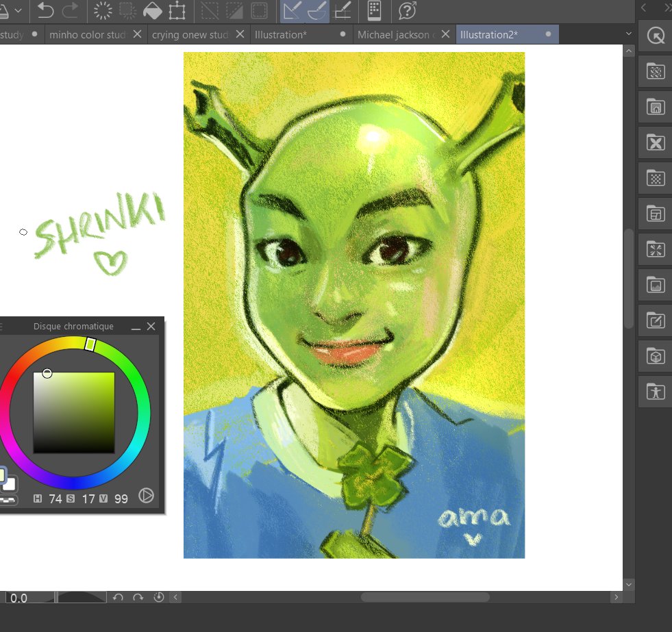672x632 pixels.
Task: Open the hatched pattern material folder
Action: pyautogui.click(x=656, y=71)
